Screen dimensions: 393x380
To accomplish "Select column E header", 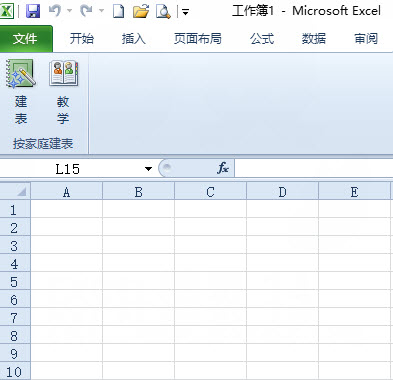I will pos(354,192).
